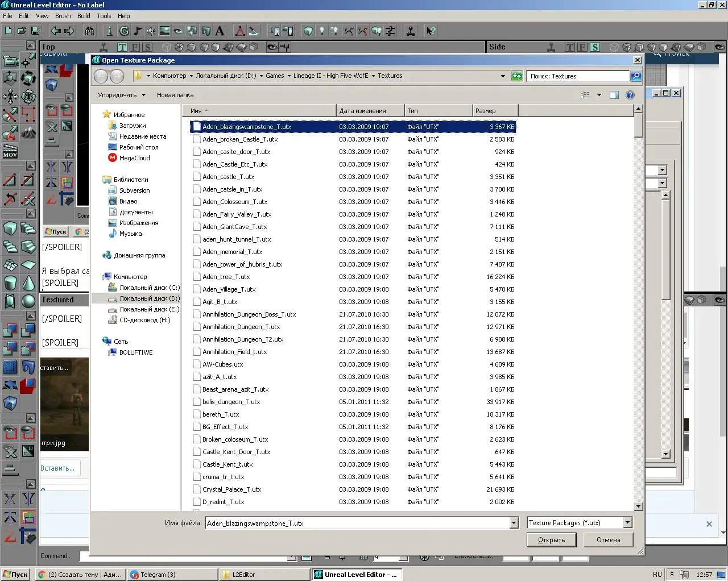Toggle the S mode in Top viewport

pos(147,47)
